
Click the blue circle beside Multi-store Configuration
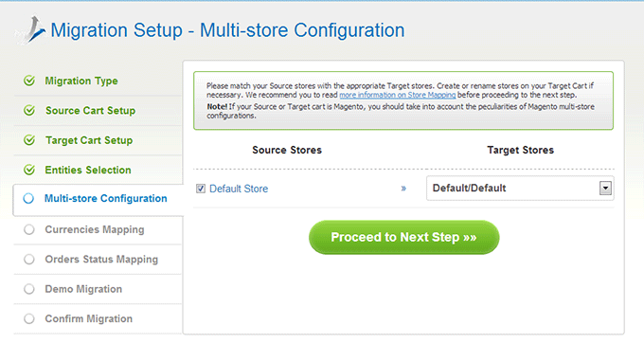coord(28,198)
